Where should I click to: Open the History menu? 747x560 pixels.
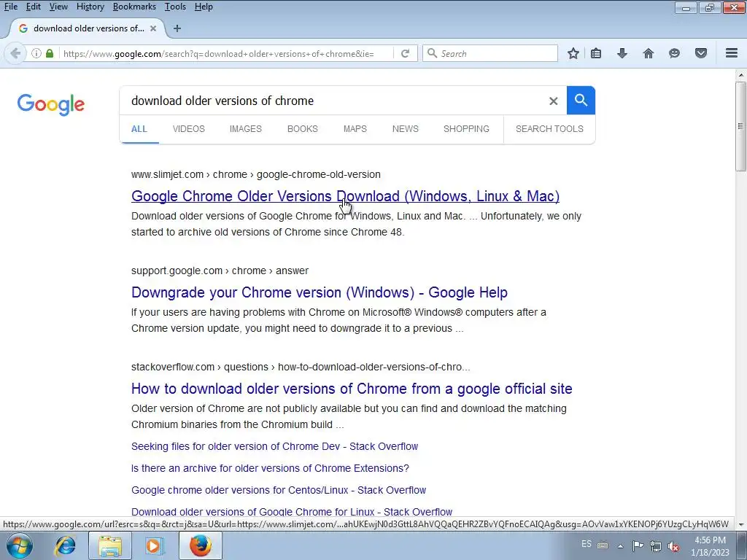point(90,7)
